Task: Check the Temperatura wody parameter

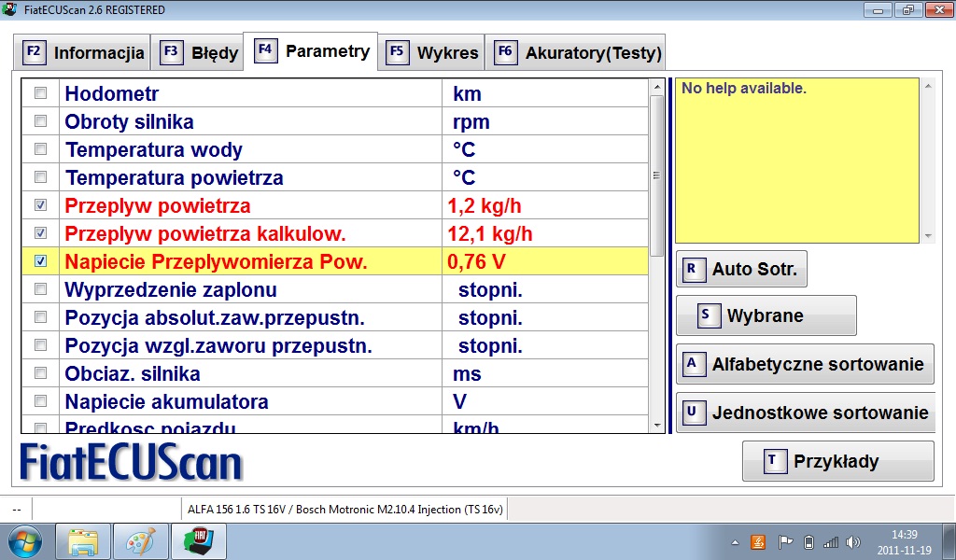Action: coord(41,149)
